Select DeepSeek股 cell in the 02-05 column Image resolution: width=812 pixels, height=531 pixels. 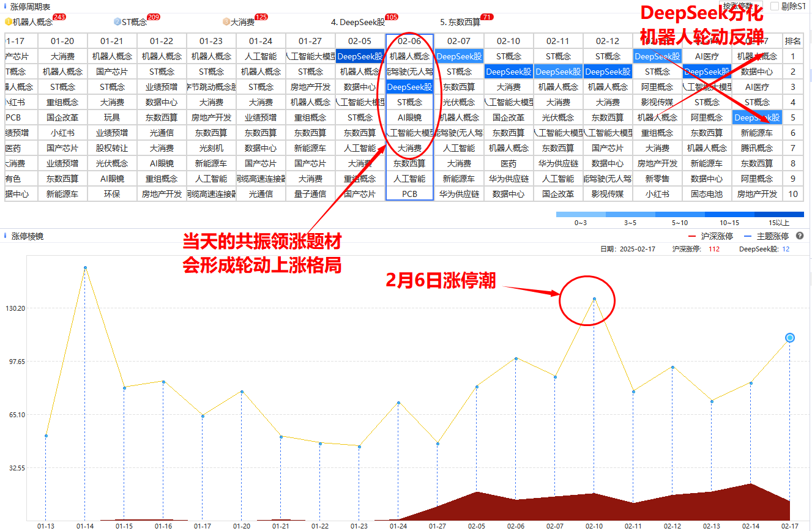360,56
